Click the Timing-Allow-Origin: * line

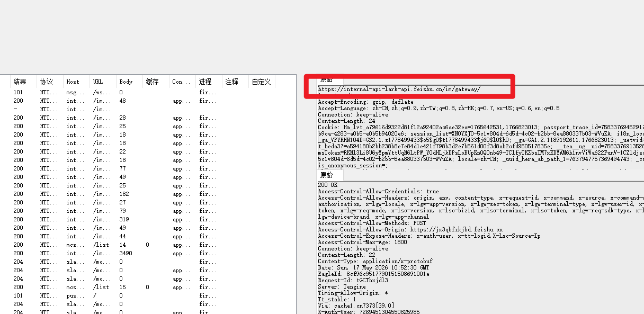click(x=353, y=293)
